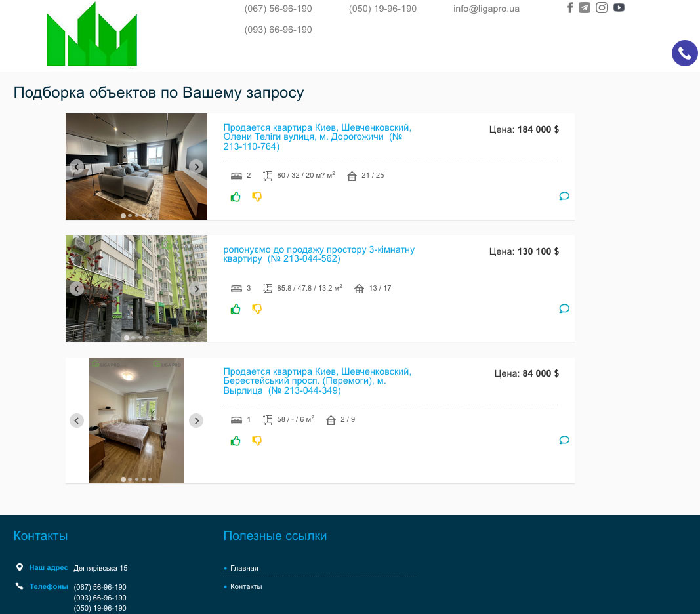Click the area text 85.8 / 47.8 / 13.2
The image size is (700, 614).
pos(310,288)
